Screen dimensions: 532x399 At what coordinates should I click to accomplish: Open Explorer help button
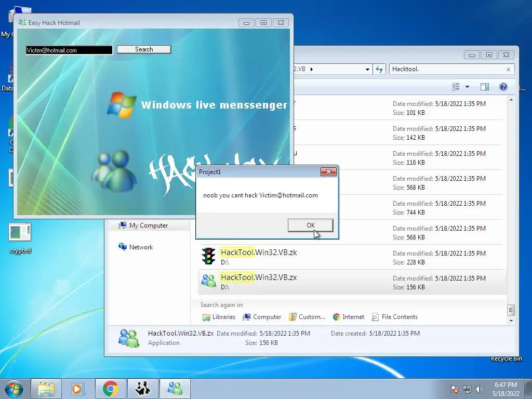[503, 87]
